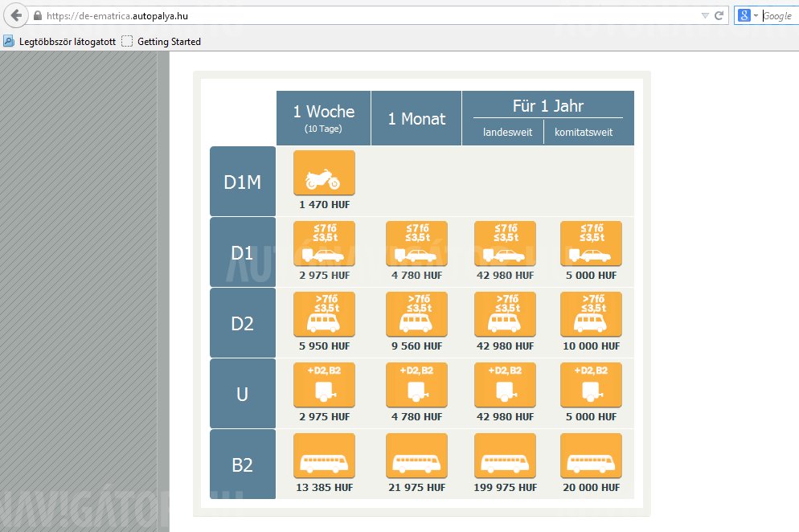Click the padlock site security icon
The height and width of the screenshot is (532, 799).
click(37, 15)
